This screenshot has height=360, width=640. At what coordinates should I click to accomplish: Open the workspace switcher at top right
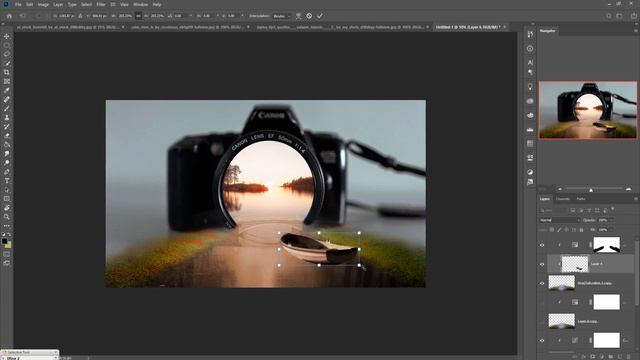620,16
